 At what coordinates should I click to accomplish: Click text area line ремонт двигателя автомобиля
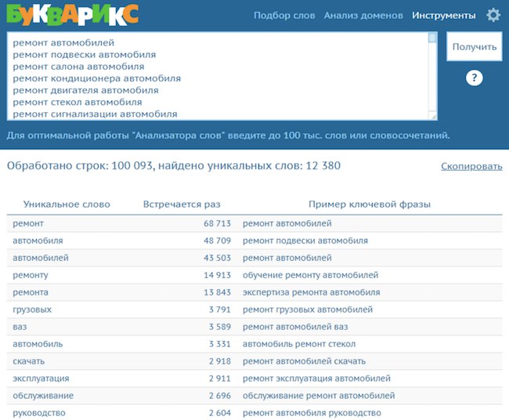point(85,90)
